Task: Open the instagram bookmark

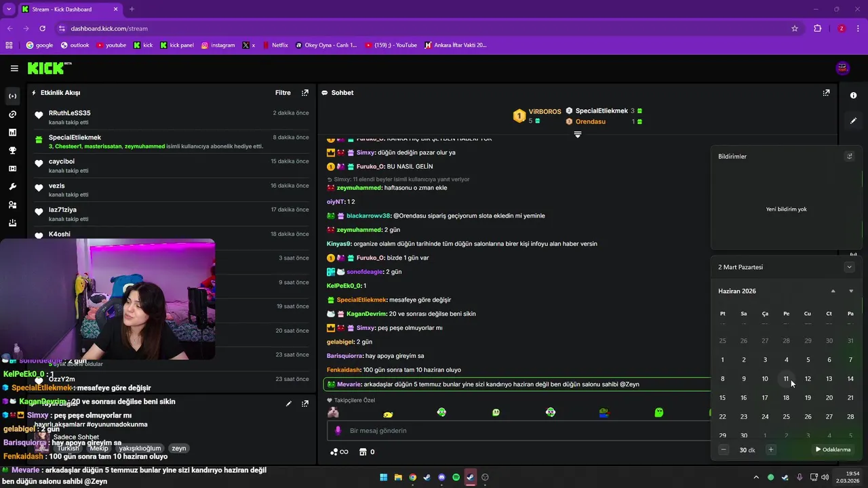Action: coord(218,45)
